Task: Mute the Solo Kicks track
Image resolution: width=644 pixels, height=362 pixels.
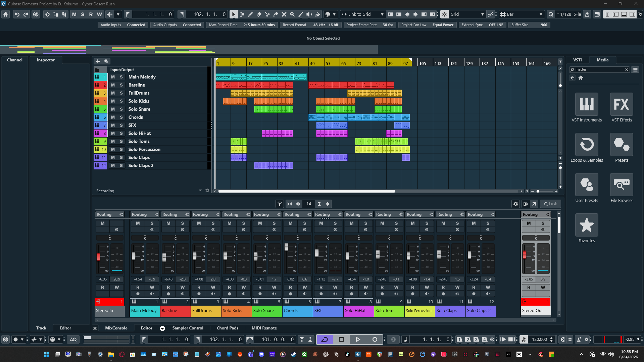Action: click(113, 101)
